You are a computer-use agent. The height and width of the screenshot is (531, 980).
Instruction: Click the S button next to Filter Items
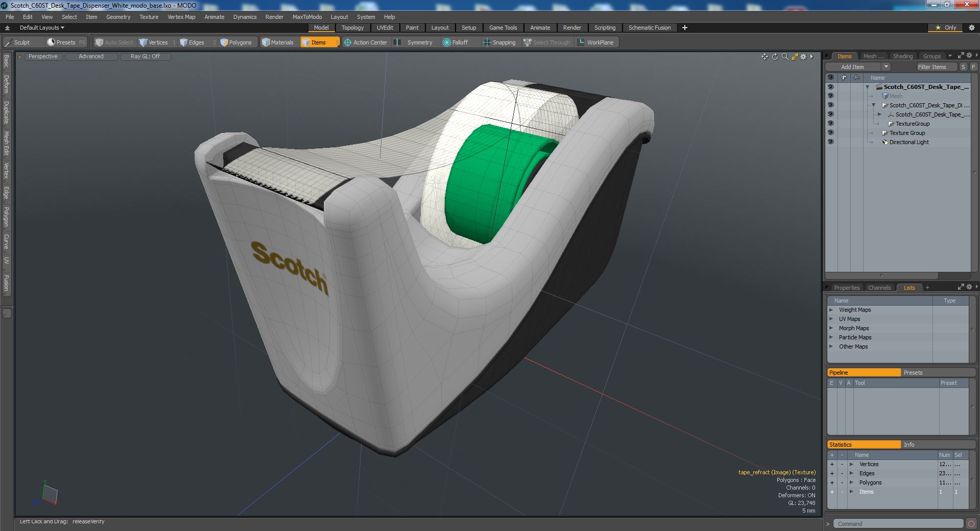point(963,67)
